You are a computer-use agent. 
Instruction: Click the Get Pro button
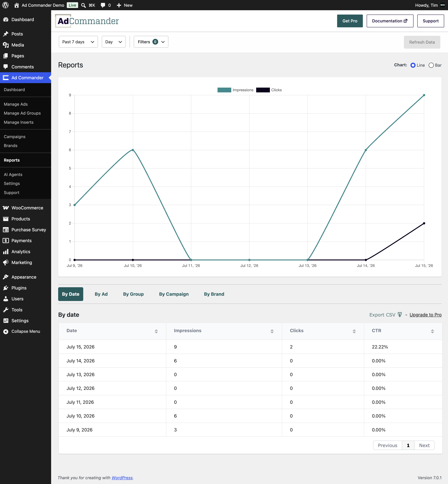click(350, 21)
